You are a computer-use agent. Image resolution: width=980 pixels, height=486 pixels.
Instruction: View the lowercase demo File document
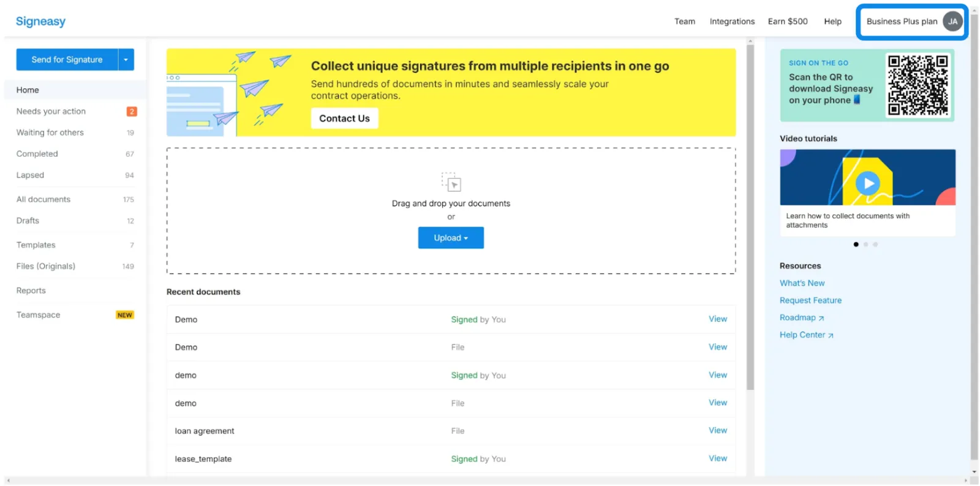[718, 403]
